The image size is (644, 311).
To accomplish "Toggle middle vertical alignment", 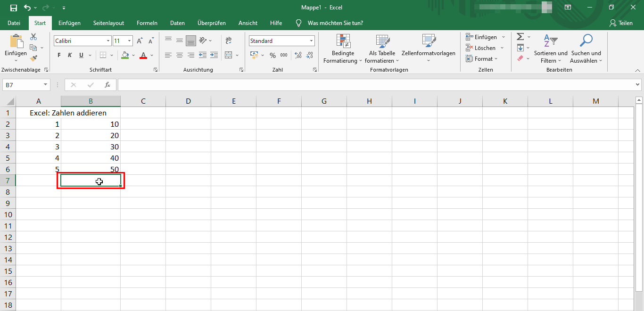I will coord(180,41).
